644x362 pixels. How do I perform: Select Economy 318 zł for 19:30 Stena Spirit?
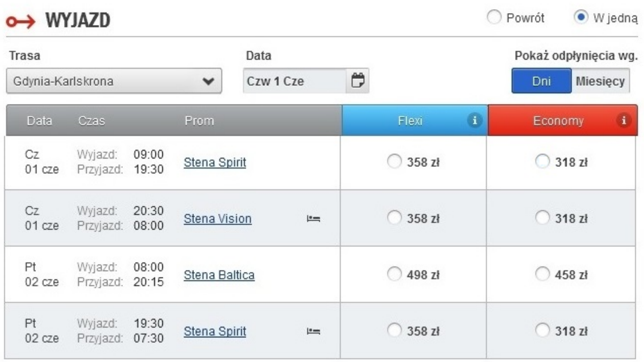click(542, 330)
